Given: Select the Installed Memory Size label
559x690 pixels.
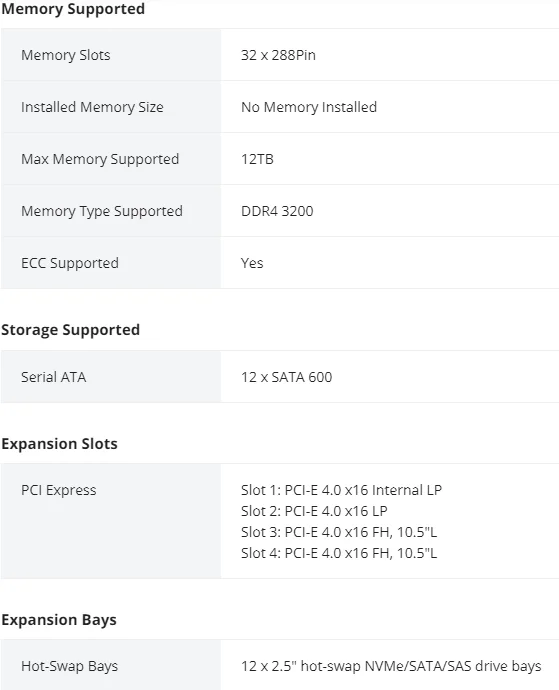Looking at the screenshot, I should point(92,107).
